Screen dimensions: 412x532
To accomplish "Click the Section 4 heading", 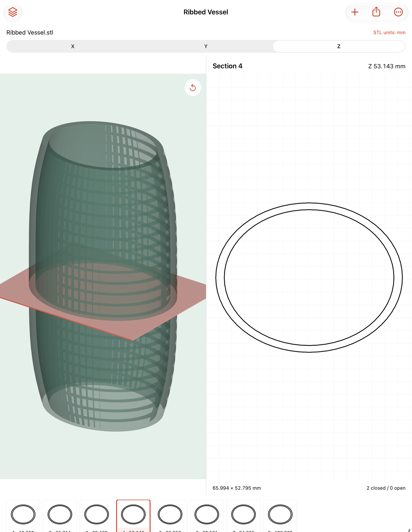I will click(x=227, y=66).
